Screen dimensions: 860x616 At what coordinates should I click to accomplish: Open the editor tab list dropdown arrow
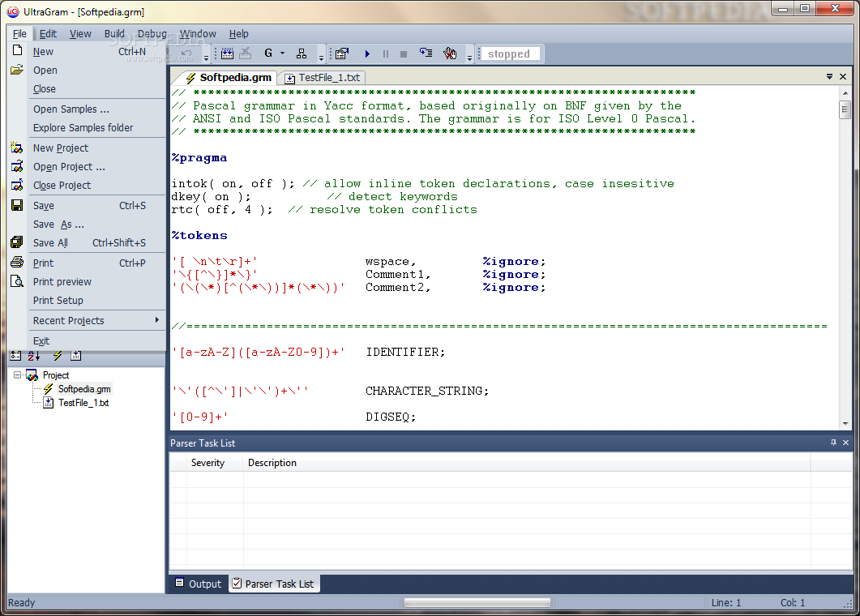click(829, 77)
